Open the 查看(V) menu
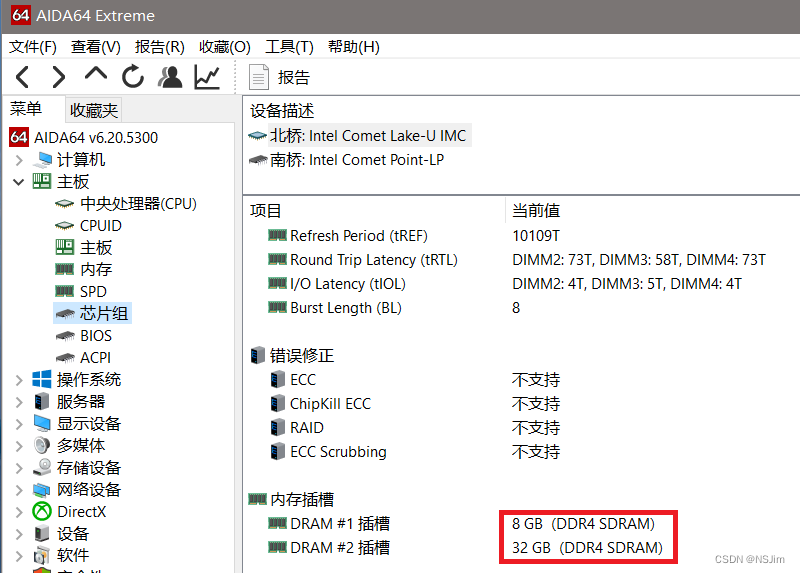 (x=96, y=47)
